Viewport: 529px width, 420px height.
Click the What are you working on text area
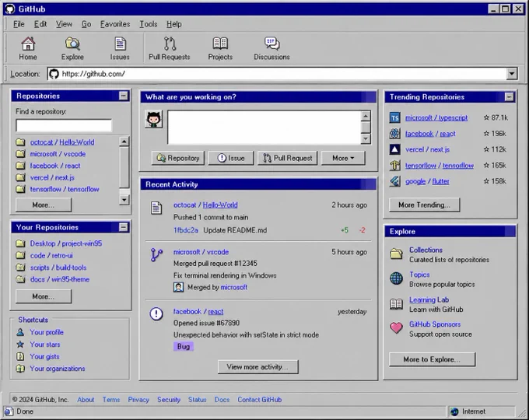click(x=264, y=128)
